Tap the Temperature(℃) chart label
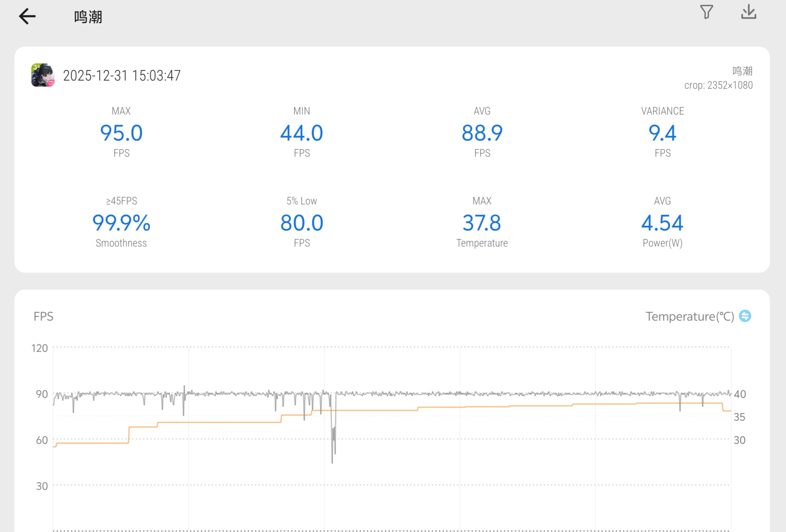 (x=690, y=317)
